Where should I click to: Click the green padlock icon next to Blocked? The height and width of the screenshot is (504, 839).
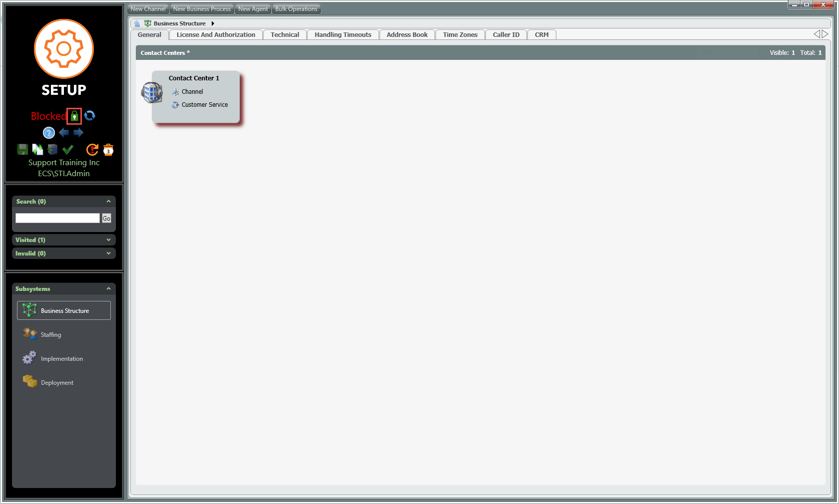tap(74, 116)
